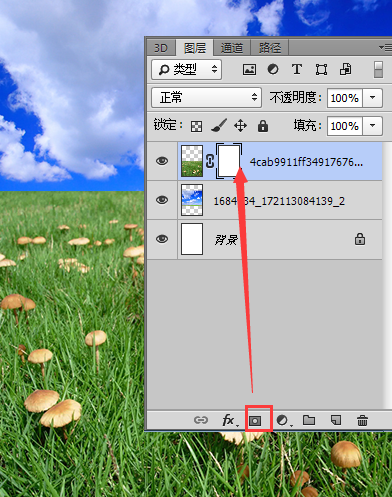Click mask link chain on 4cab9911 layer
Viewport: 392px width, 497px height.
pos(210,161)
